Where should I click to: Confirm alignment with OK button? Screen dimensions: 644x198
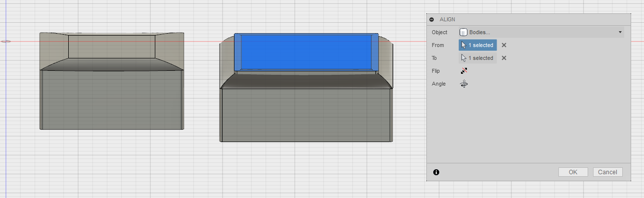[x=573, y=172]
